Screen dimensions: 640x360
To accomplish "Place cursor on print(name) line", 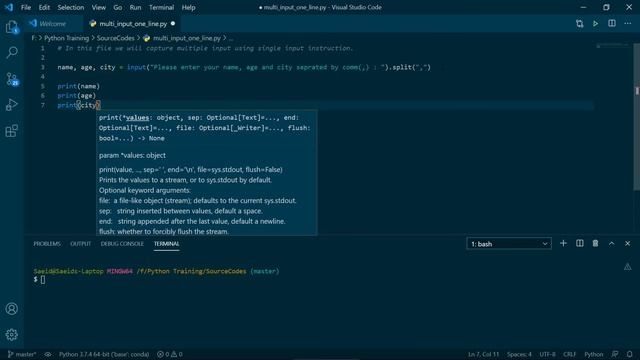I will pyautogui.click(x=78, y=86).
